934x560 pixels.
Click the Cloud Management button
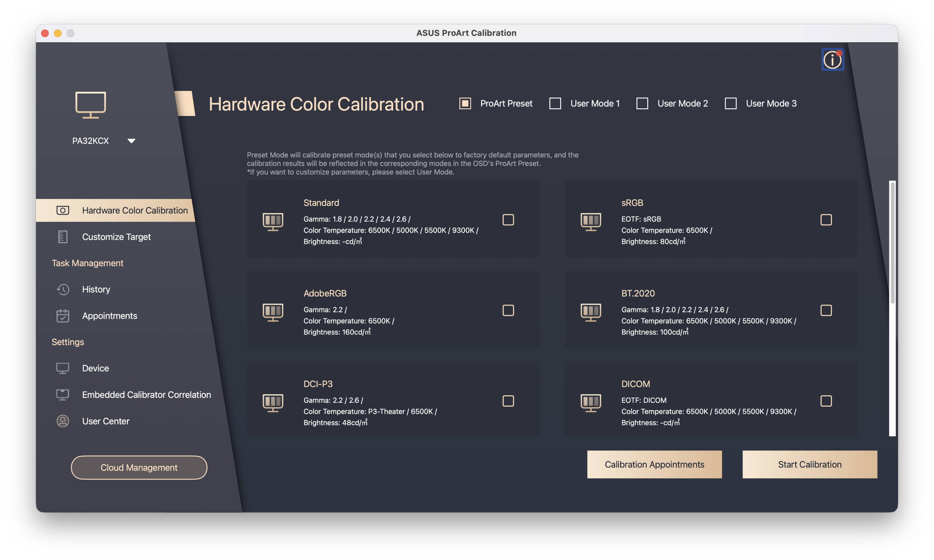point(139,467)
